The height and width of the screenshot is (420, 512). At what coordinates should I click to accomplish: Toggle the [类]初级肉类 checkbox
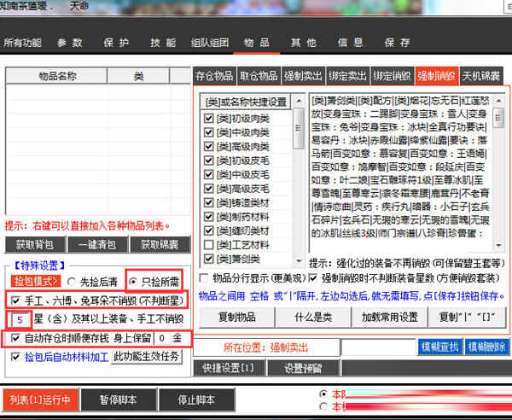[x=209, y=118]
